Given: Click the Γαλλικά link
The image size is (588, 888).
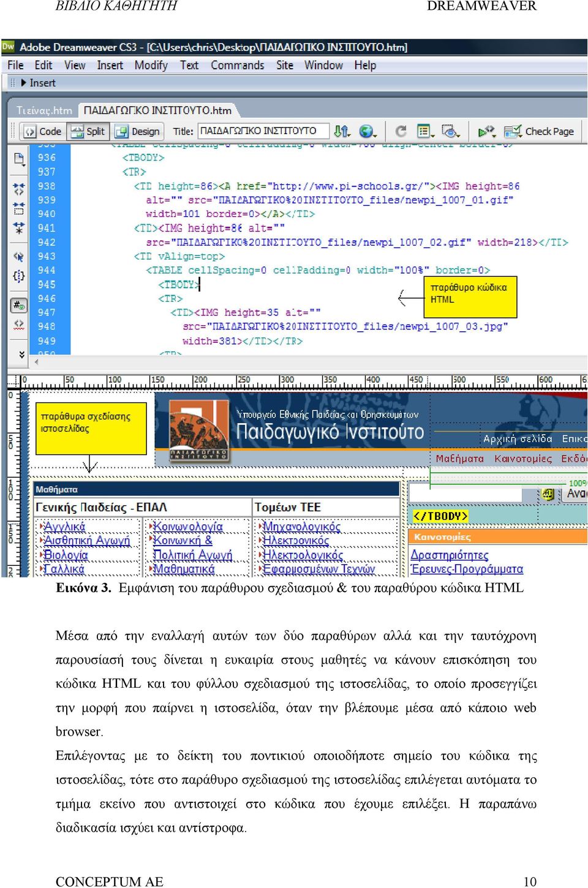Looking at the screenshot, I should pos(64,569).
